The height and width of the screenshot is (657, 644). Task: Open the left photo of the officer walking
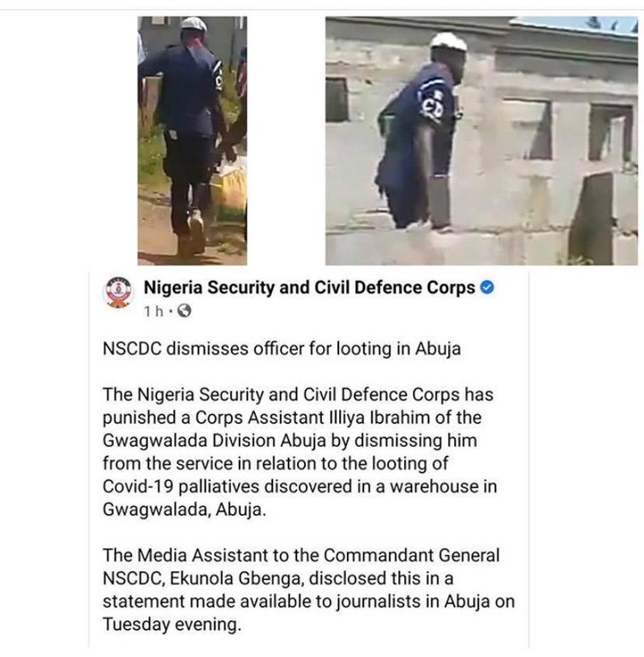pos(192,141)
